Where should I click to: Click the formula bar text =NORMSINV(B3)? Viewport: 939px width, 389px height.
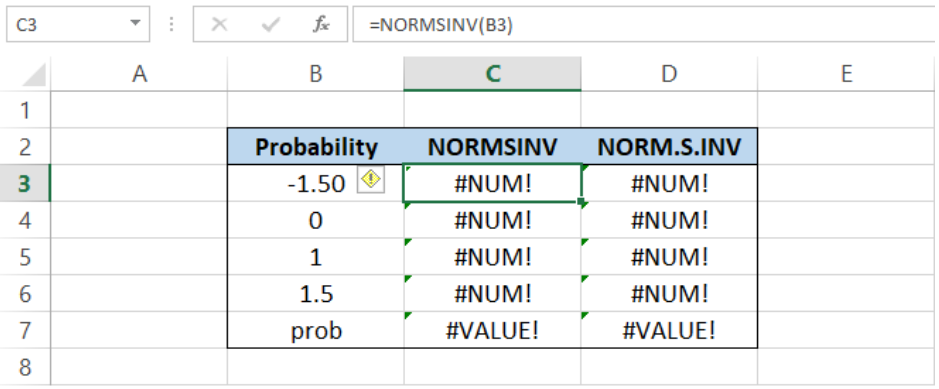441,25
